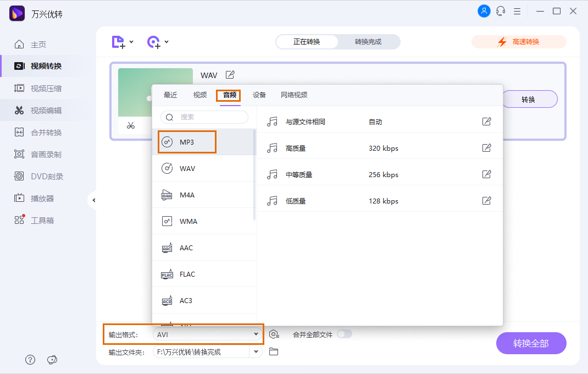Switch to the 网络视频 format tab

point(294,95)
